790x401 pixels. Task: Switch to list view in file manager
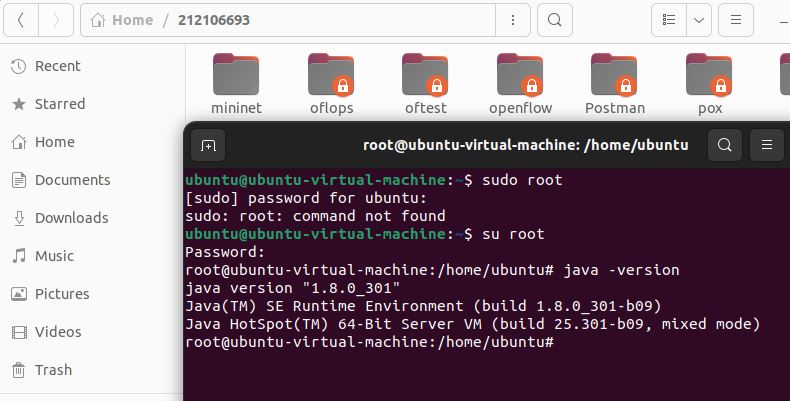(x=669, y=20)
